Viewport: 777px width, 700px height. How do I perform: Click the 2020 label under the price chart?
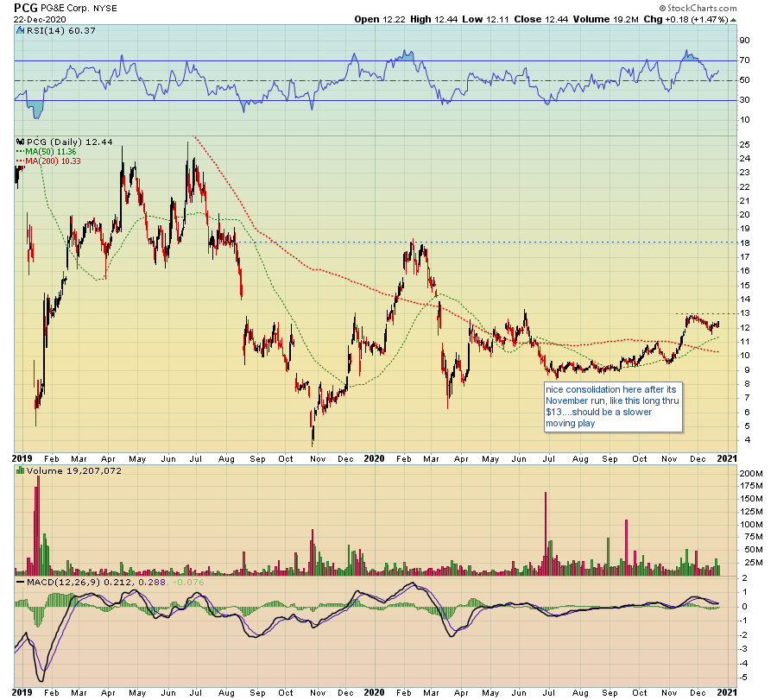(x=374, y=458)
